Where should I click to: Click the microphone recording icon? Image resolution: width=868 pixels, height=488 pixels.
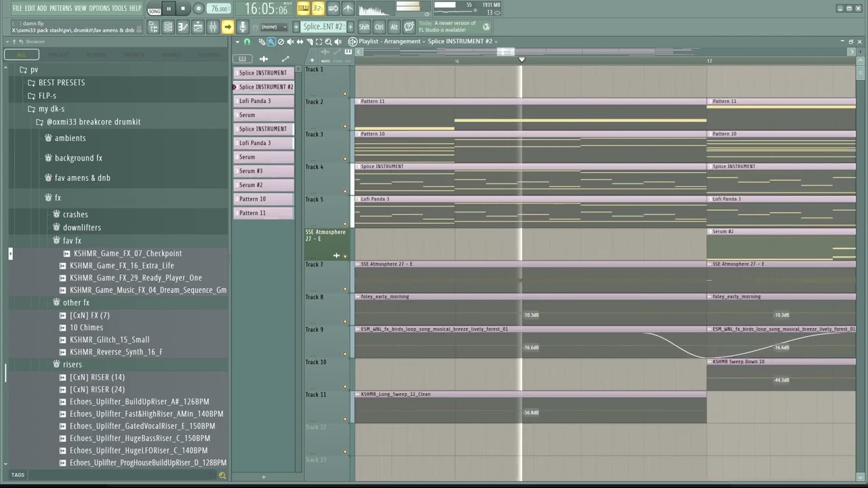click(242, 27)
